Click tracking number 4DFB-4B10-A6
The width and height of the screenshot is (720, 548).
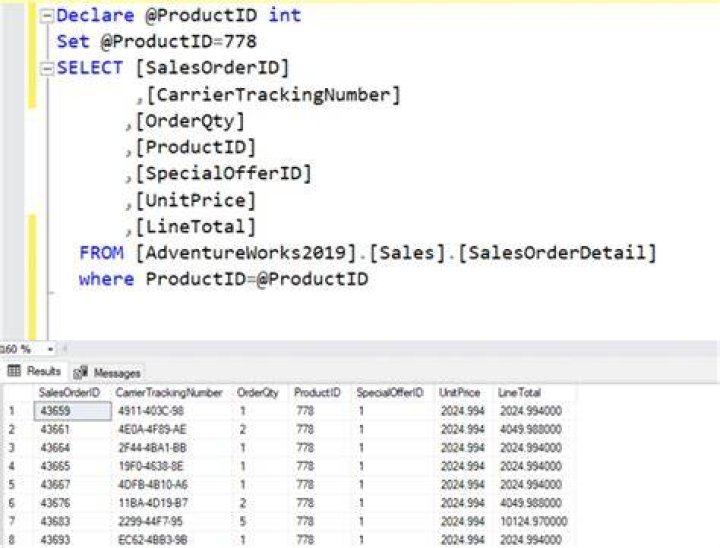pos(153,485)
